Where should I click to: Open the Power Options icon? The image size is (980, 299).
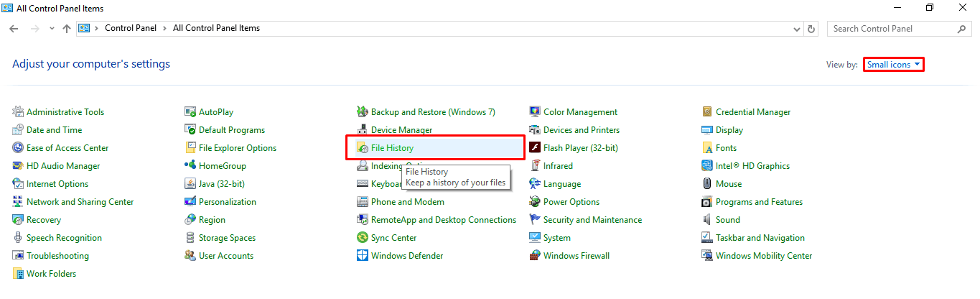[535, 202]
